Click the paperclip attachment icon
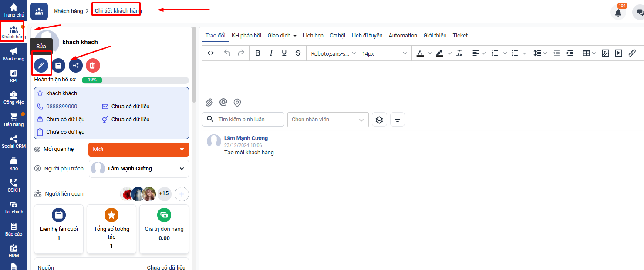Viewport: 644px width, 270px height. 209,103
